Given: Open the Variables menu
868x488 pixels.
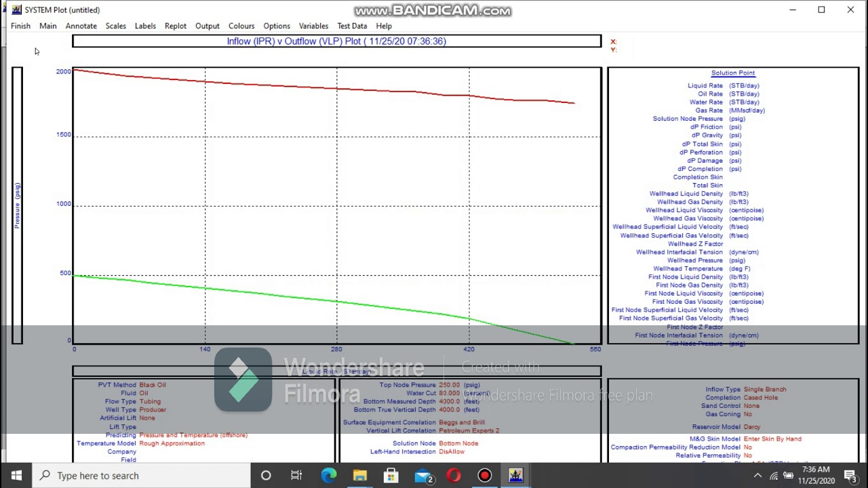Looking at the screenshot, I should 313,26.
